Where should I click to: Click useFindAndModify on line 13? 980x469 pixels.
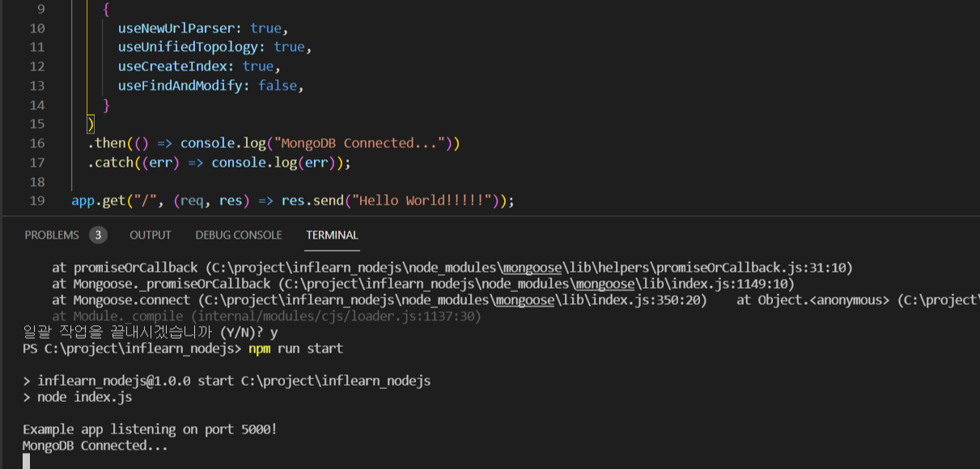click(180, 86)
